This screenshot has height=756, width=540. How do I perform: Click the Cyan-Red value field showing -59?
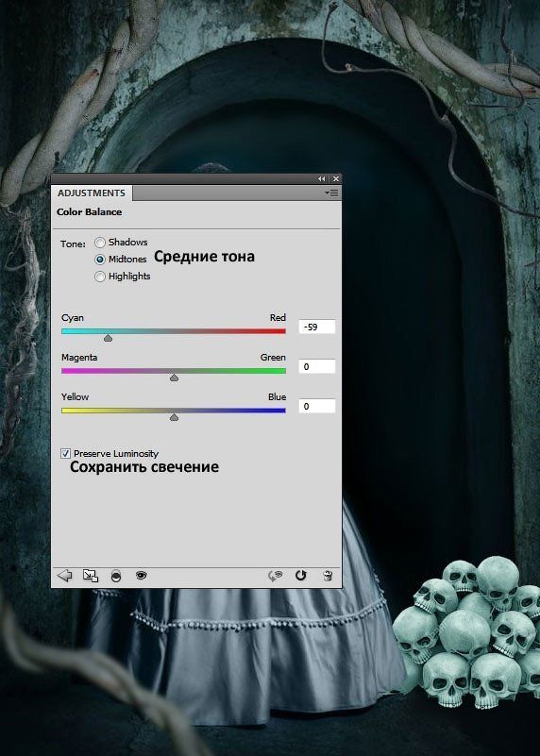(317, 327)
